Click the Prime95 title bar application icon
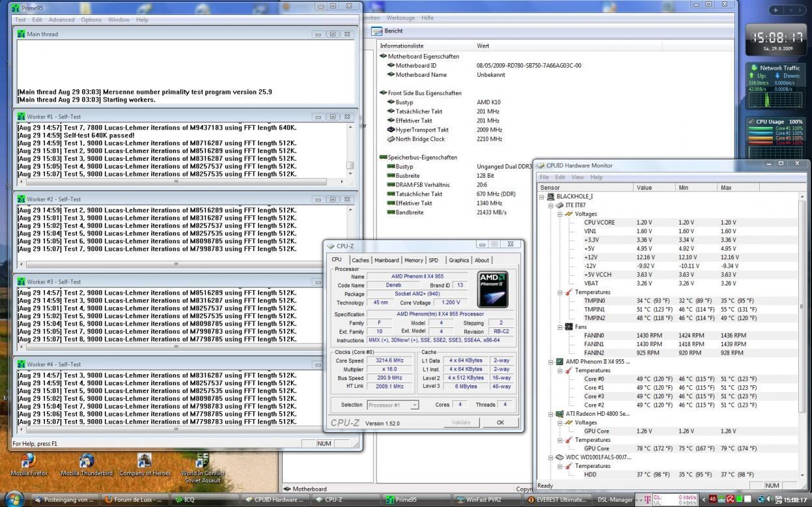 point(16,7)
